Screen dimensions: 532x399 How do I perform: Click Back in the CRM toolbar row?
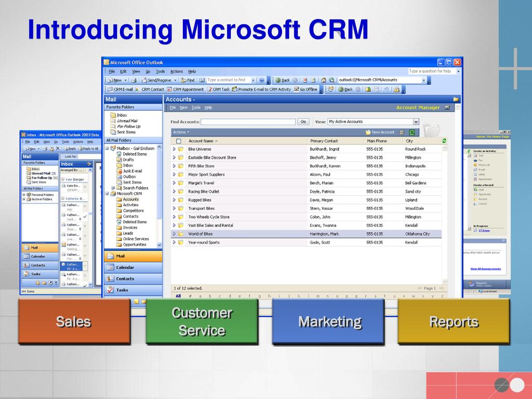pyautogui.click(x=345, y=89)
